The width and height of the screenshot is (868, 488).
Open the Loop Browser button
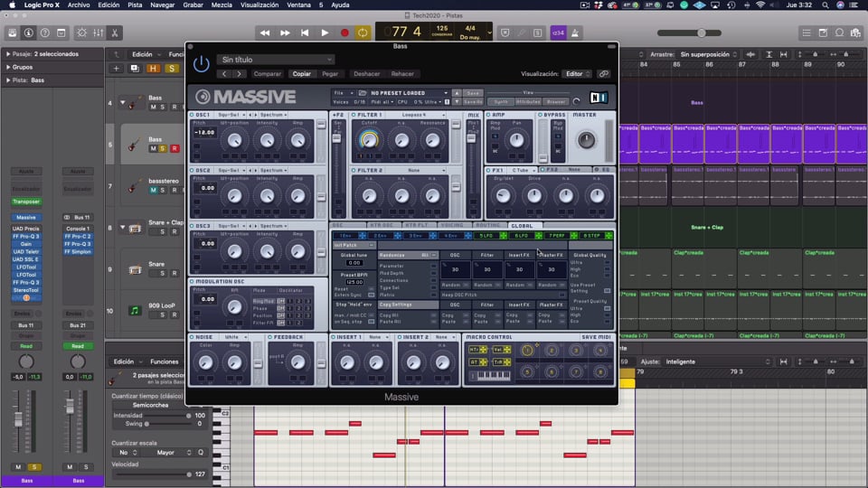coord(840,33)
